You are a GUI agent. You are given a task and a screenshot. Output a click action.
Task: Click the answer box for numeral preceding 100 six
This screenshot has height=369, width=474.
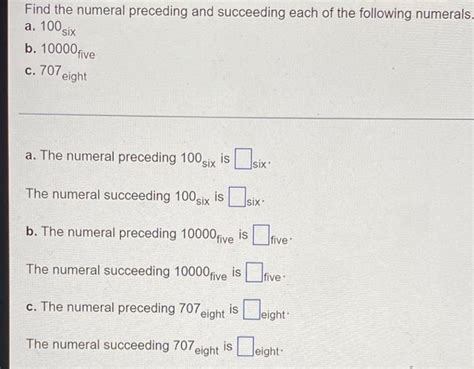point(243,159)
